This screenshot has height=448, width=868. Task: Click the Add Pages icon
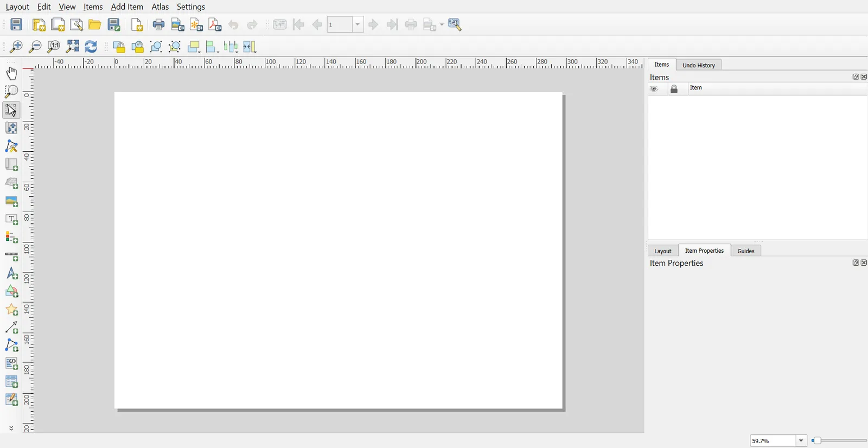[137, 24]
